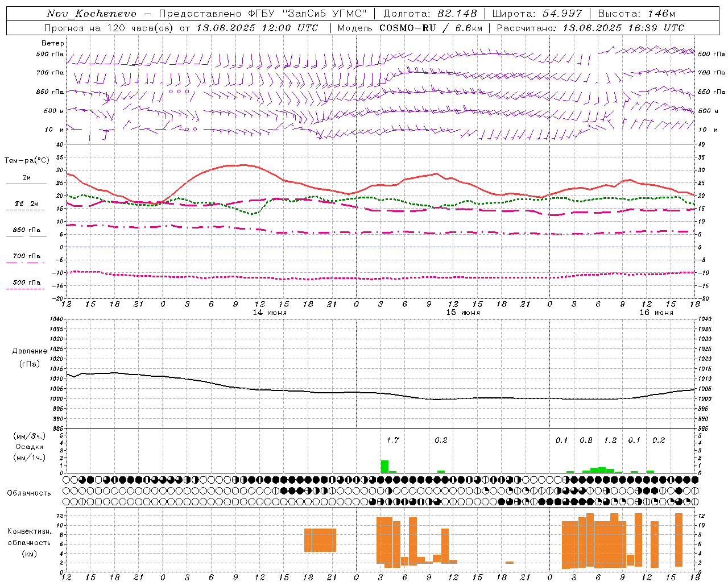Click the '10 м' wind level label on left
Screen dimensions: 728x582
[x=55, y=130]
